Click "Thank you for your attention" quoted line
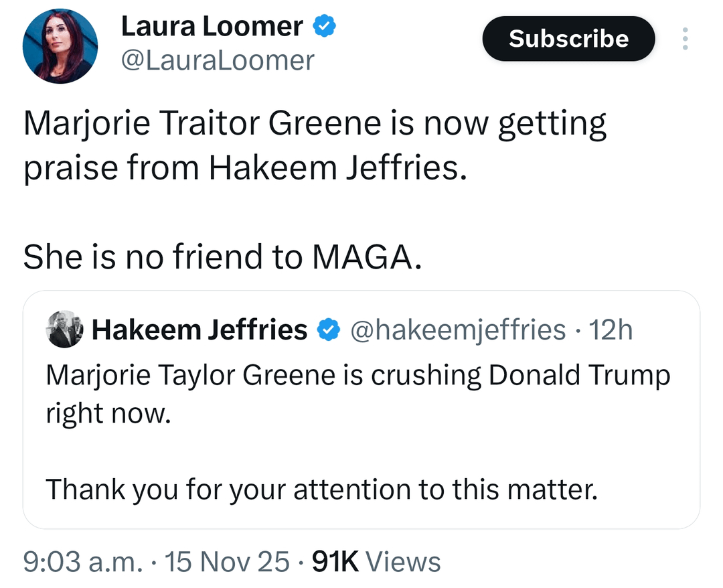723x588 pixels. 321,490
